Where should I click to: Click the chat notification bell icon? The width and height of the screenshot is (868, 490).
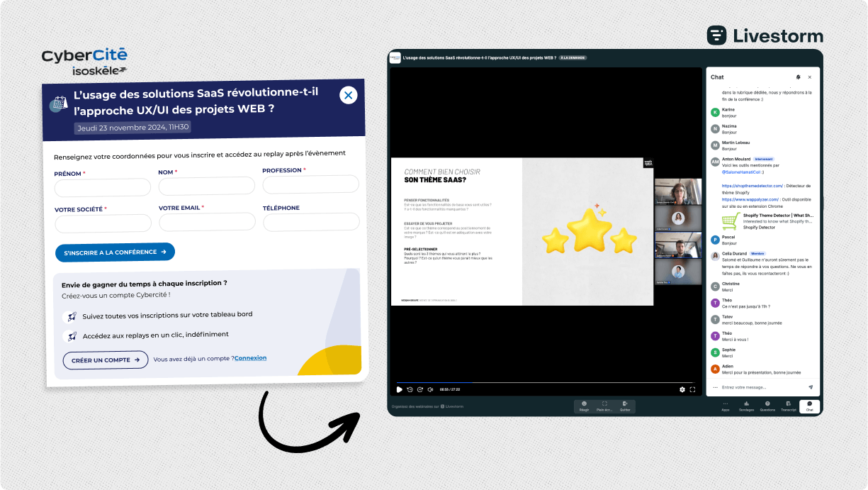799,77
